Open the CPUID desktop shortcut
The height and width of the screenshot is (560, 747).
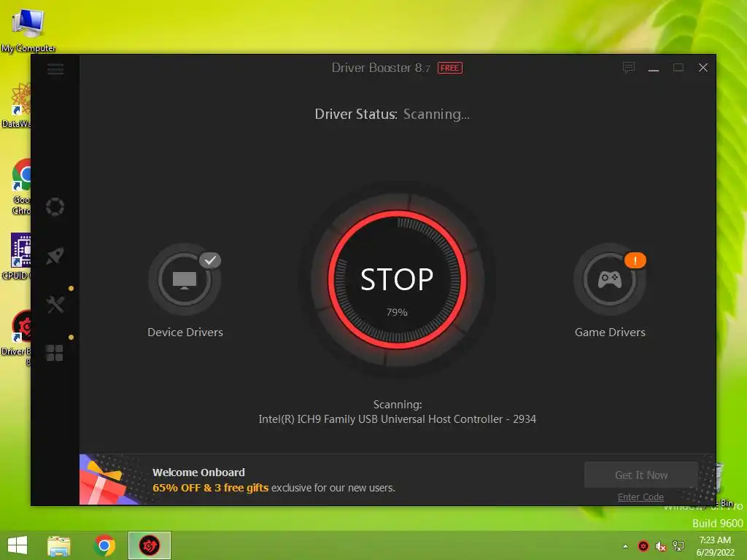(x=18, y=256)
